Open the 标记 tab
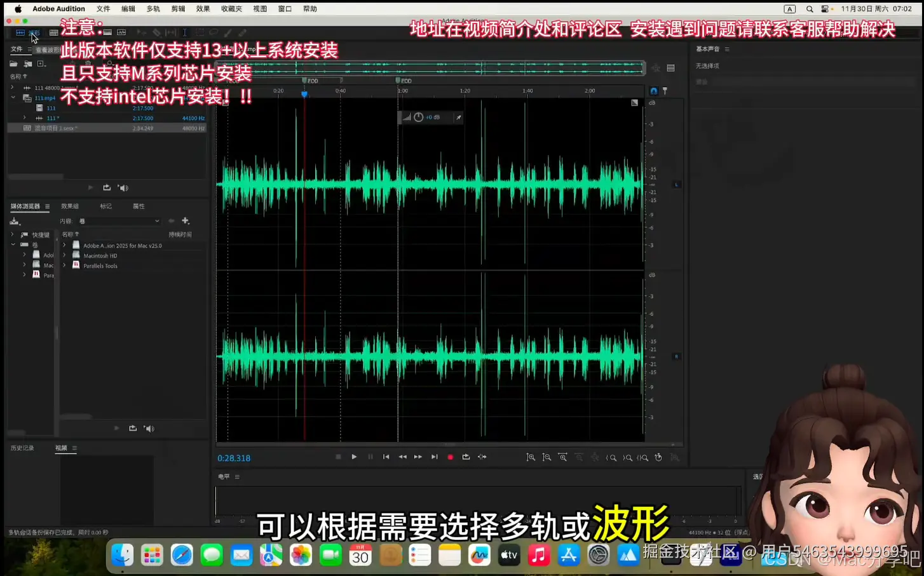924x576 pixels. click(x=105, y=206)
